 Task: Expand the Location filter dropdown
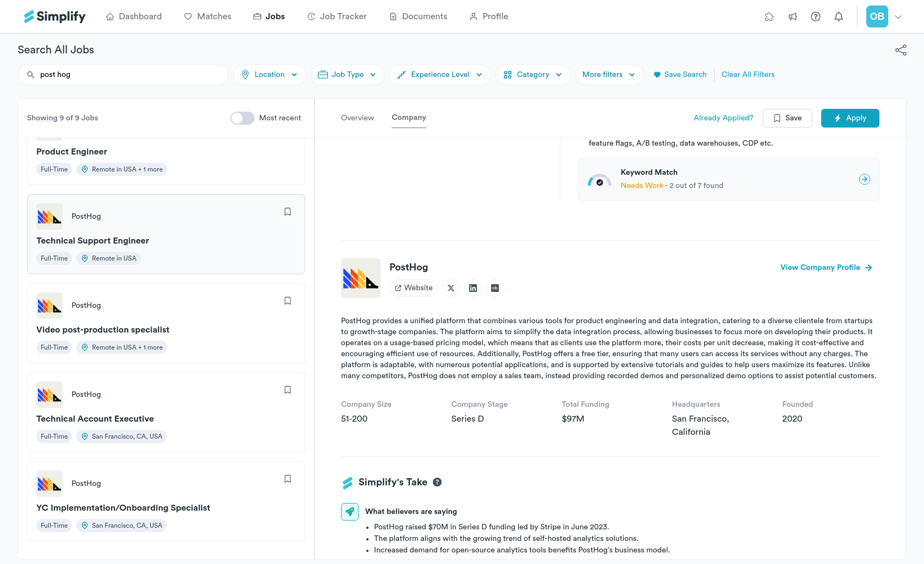269,75
